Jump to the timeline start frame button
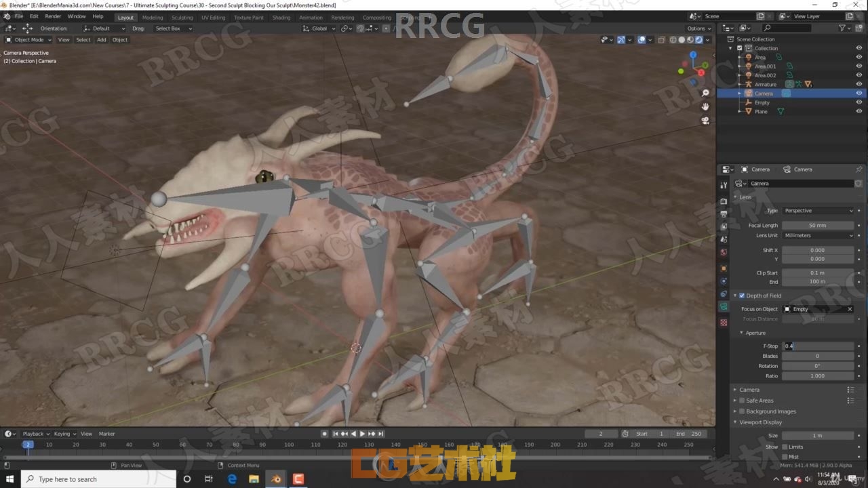868x488 pixels. click(336, 434)
